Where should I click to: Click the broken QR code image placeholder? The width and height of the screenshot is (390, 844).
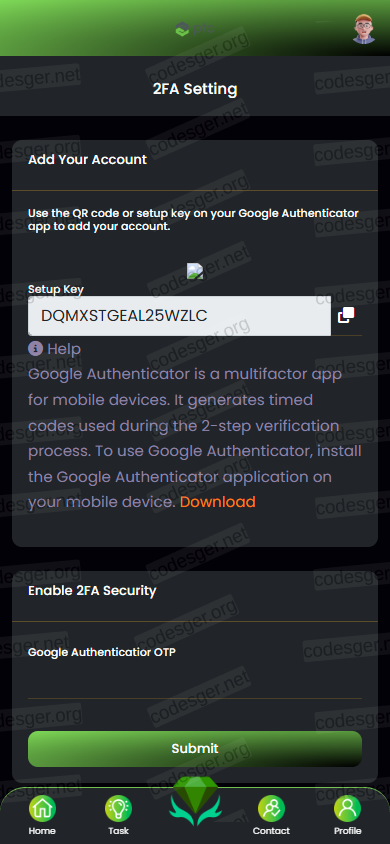tap(195, 271)
